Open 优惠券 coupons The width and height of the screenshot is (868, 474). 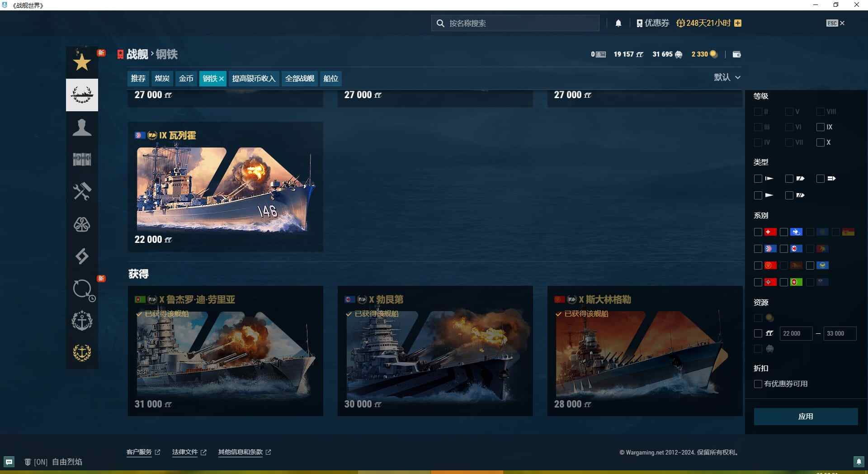[653, 23]
